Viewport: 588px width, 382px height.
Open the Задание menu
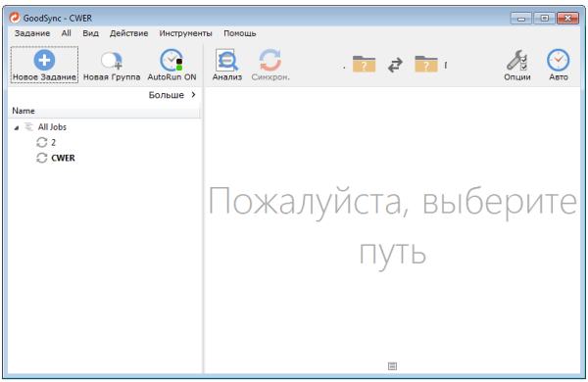point(32,33)
